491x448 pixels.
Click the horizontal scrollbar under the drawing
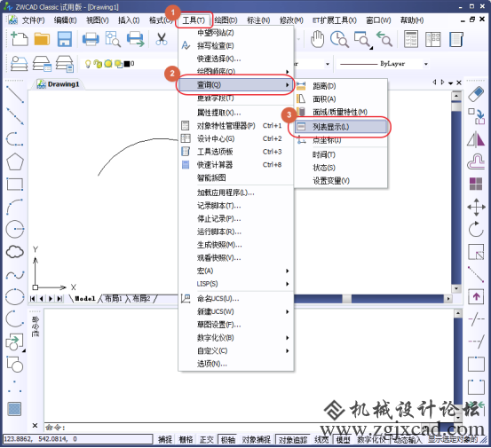(x=373, y=299)
